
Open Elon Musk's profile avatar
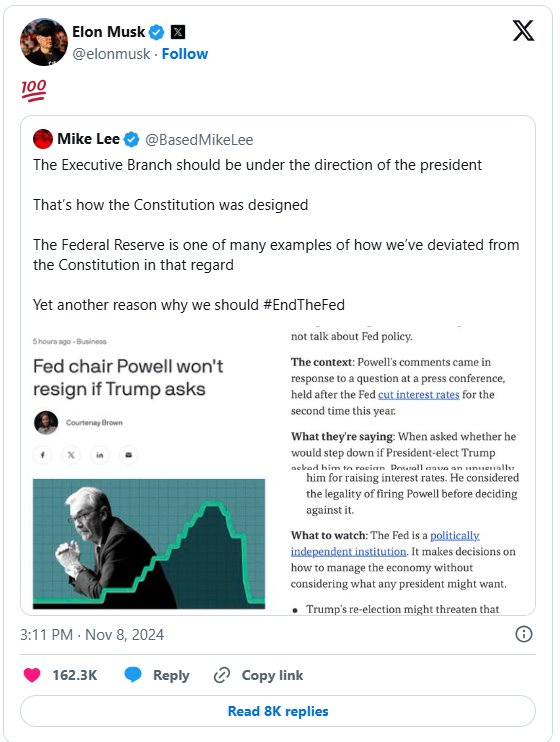coord(44,42)
